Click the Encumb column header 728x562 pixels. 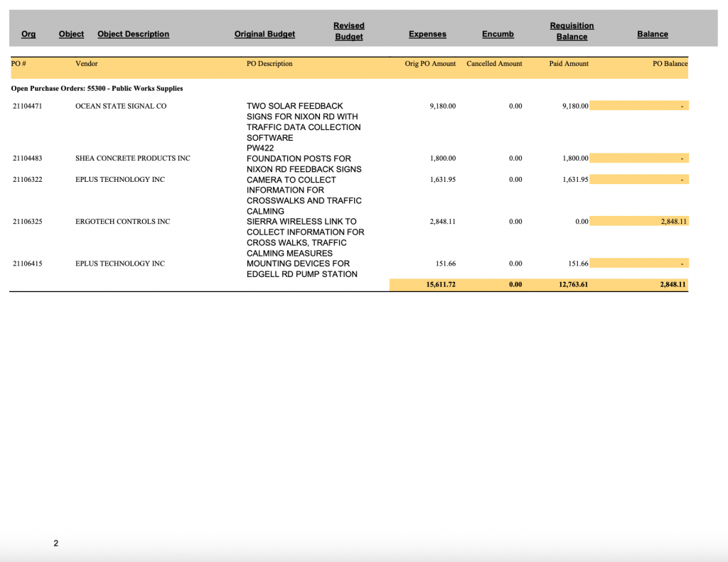[498, 34]
